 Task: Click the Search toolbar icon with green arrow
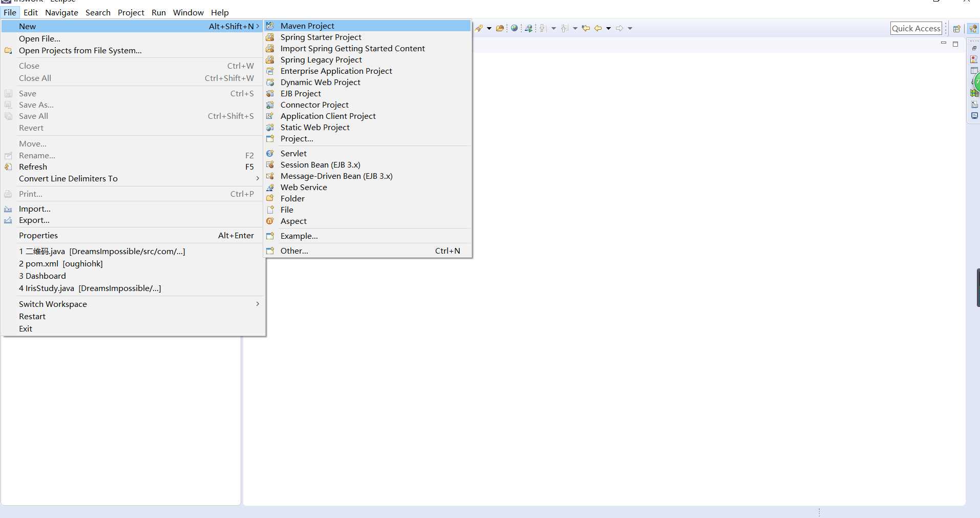point(528,28)
